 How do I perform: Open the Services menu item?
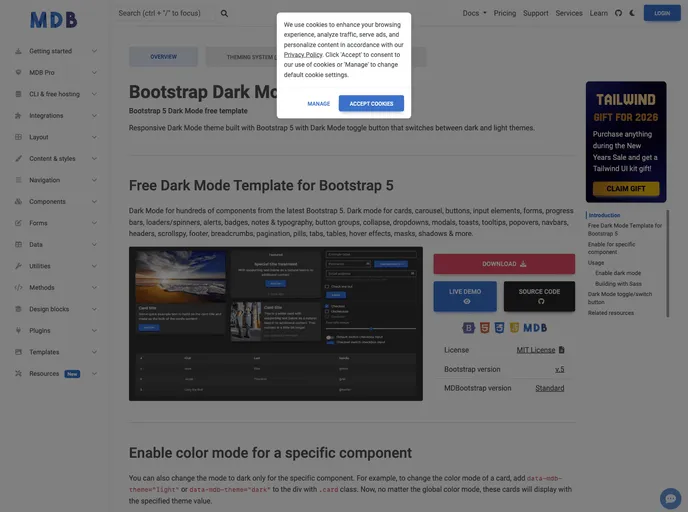(569, 13)
